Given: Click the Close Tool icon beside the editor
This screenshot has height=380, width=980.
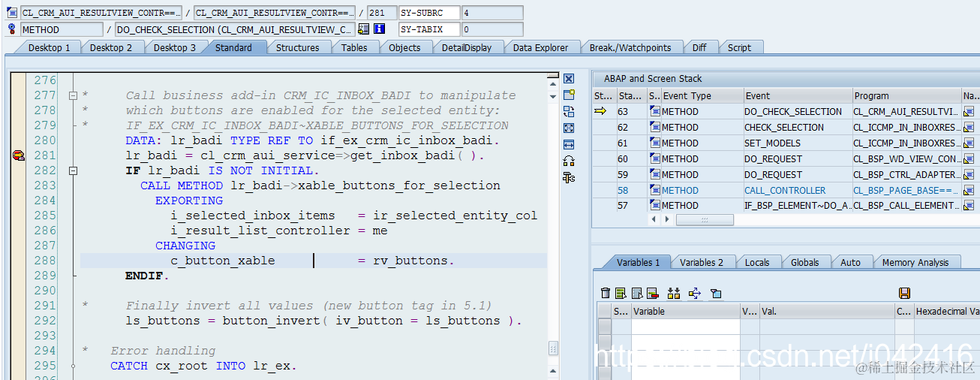Looking at the screenshot, I should 569,79.
